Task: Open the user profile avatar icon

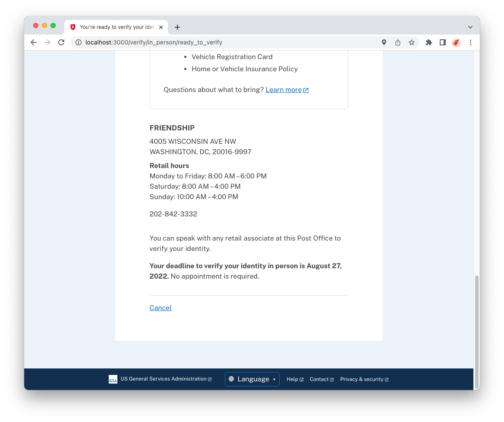Action: pyautogui.click(x=457, y=42)
